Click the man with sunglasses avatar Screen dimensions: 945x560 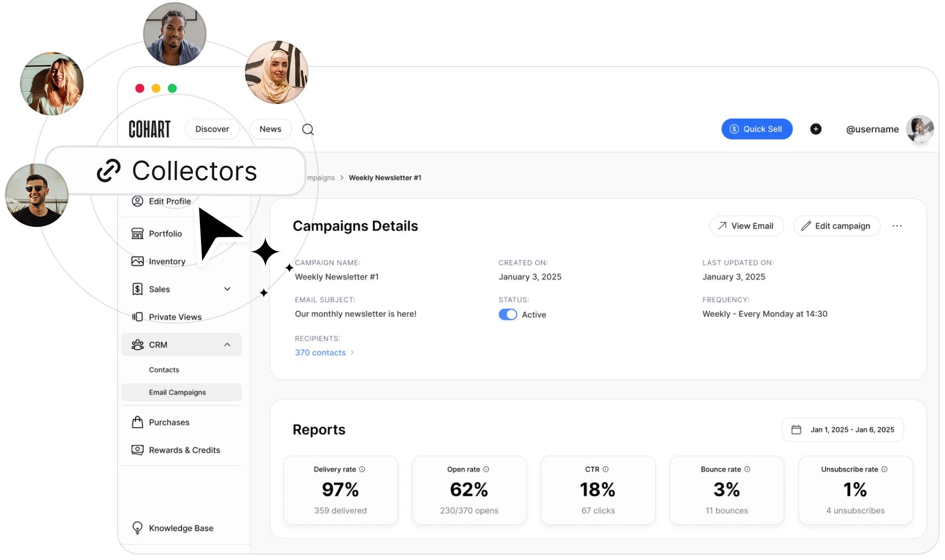tap(37, 195)
